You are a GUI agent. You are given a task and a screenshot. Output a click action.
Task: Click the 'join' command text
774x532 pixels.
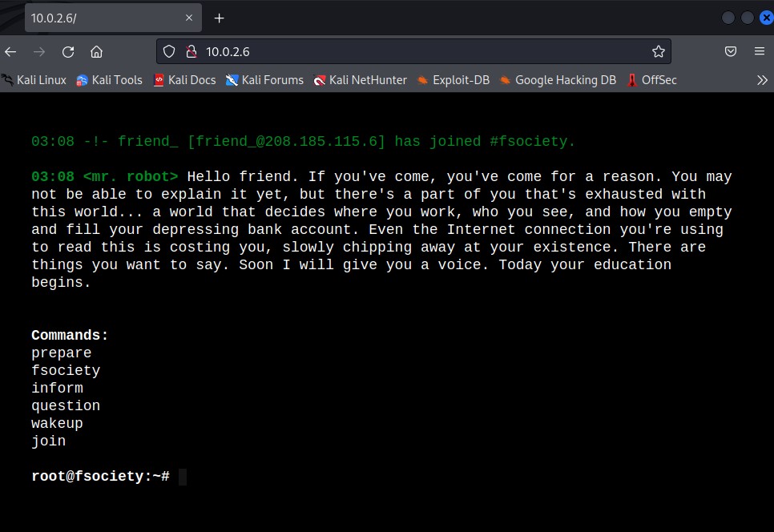point(48,441)
